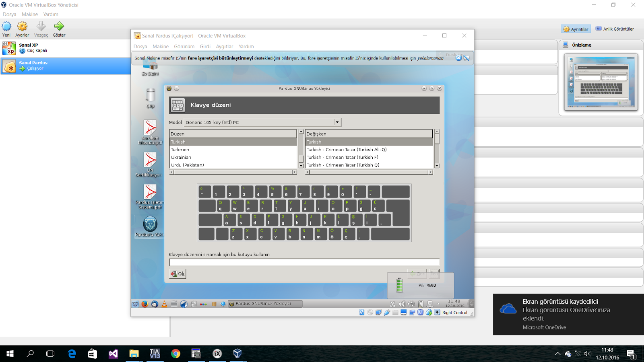This screenshot has width=644, height=362.
Task: Click the Pardus'u Yükle installer desktop icon
Action: pyautogui.click(x=150, y=226)
